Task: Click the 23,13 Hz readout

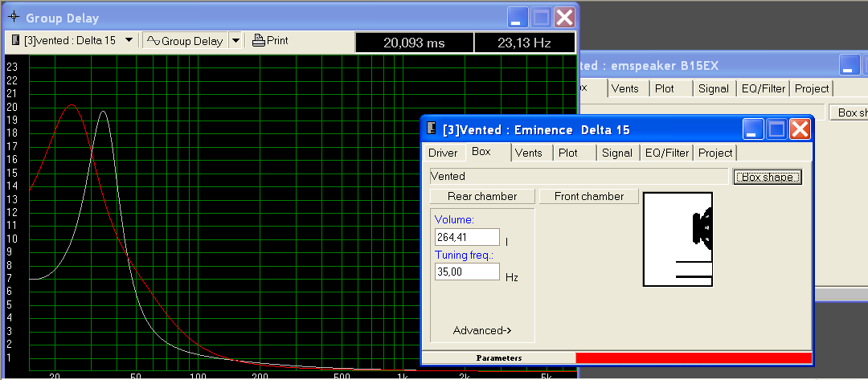Action: pos(524,43)
